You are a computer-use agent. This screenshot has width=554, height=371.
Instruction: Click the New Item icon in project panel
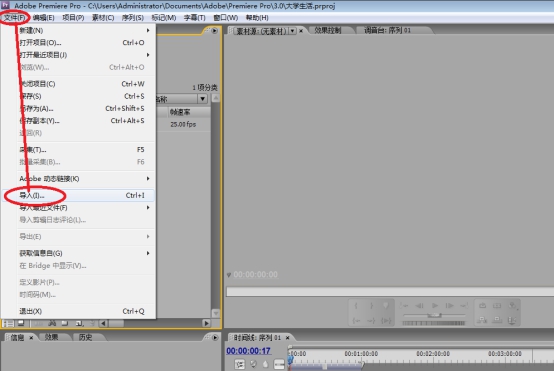click(79, 323)
